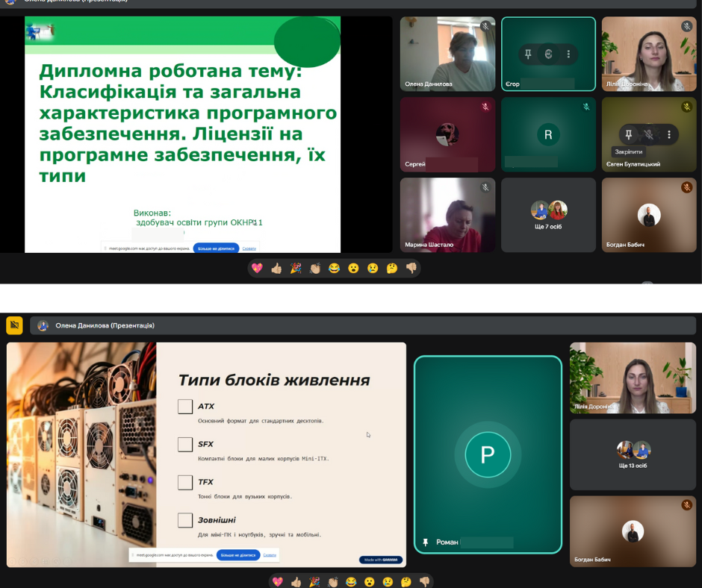Send crying face reaction in top meeting bar

point(373,268)
